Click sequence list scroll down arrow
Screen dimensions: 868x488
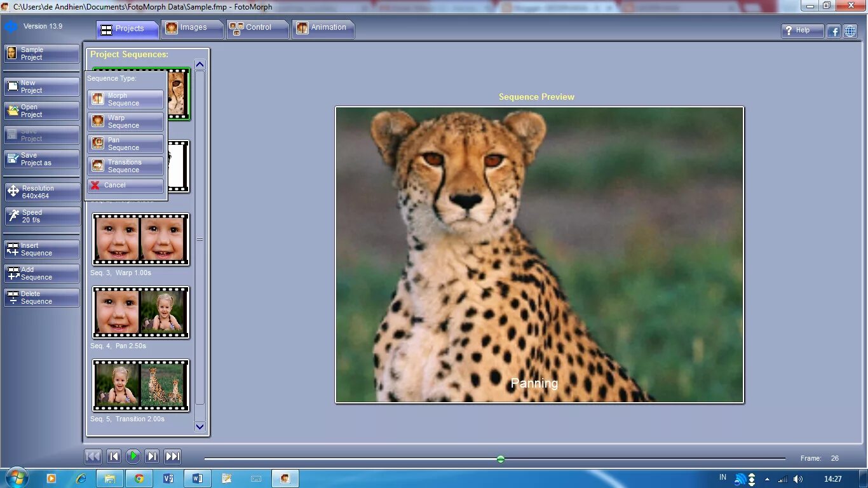pos(200,427)
